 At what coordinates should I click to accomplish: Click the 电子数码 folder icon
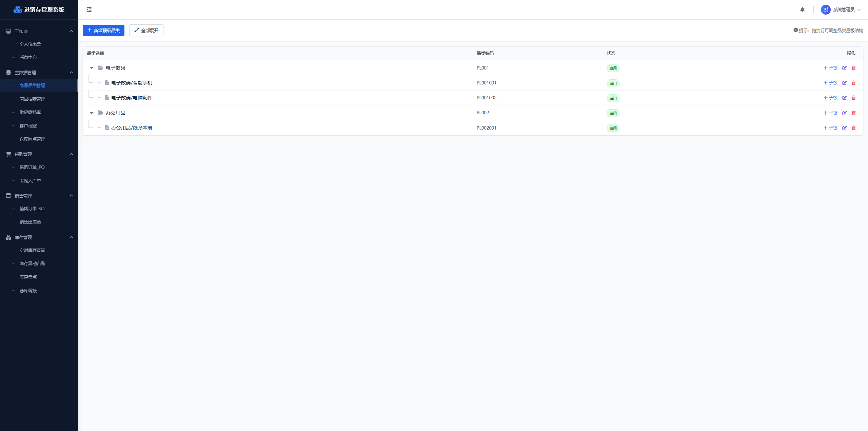click(x=100, y=68)
